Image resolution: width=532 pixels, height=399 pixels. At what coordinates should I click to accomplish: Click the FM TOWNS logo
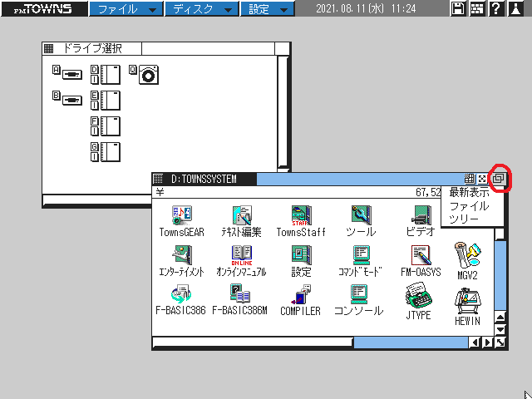click(x=44, y=8)
